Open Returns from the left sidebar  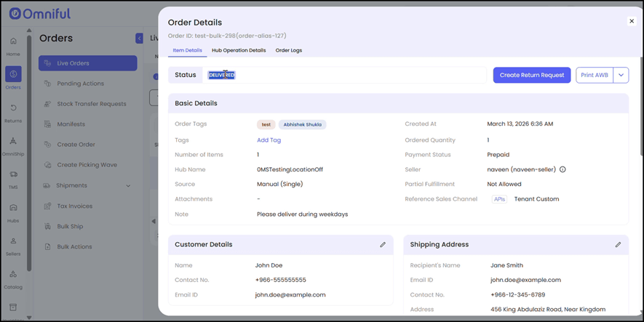13,112
